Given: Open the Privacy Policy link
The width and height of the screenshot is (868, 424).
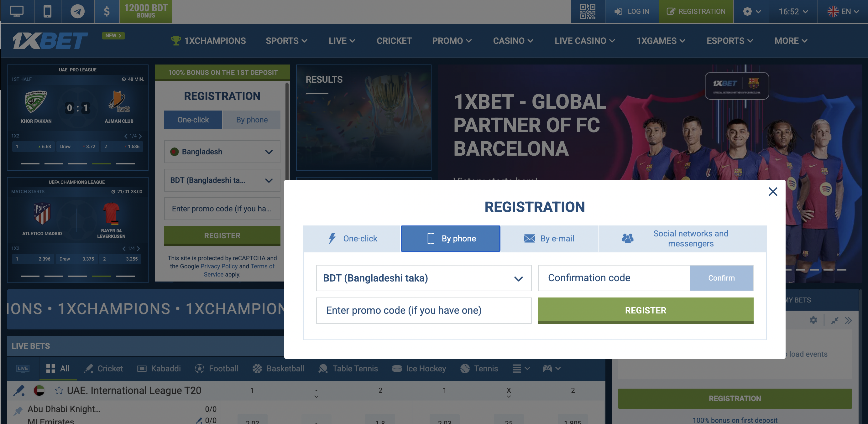Looking at the screenshot, I should click(x=219, y=266).
